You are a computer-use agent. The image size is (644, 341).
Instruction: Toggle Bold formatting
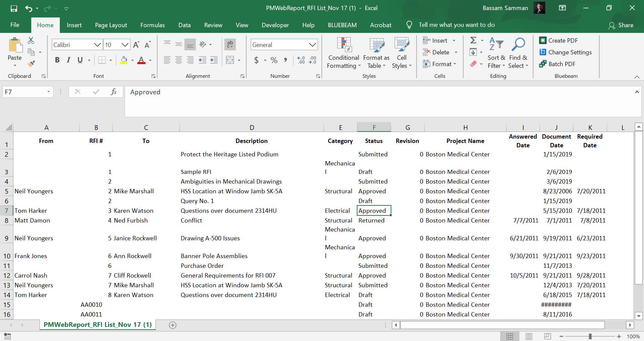pyautogui.click(x=57, y=60)
